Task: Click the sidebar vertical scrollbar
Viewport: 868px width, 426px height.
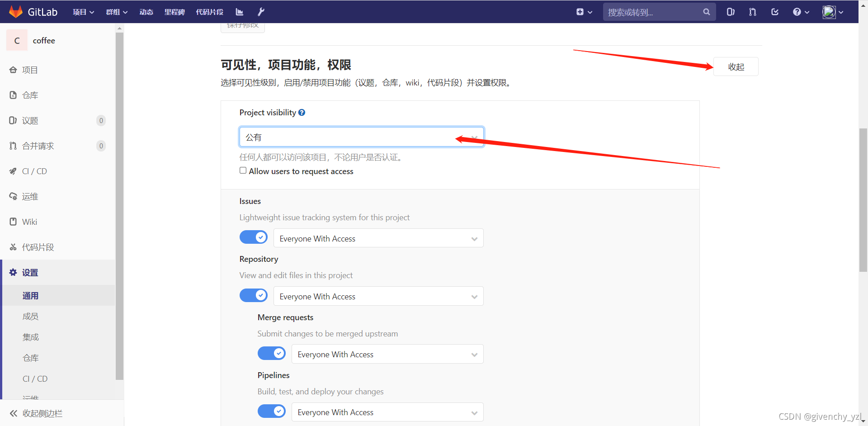Action: [119, 206]
